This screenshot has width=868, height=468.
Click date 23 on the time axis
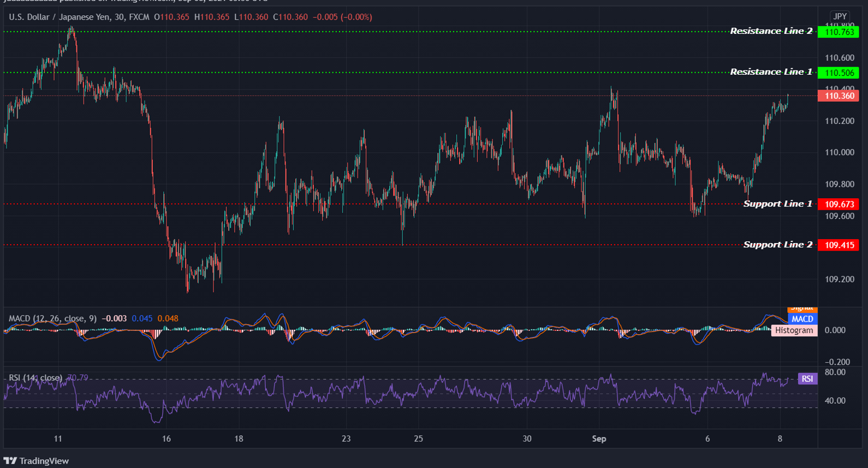(346, 439)
